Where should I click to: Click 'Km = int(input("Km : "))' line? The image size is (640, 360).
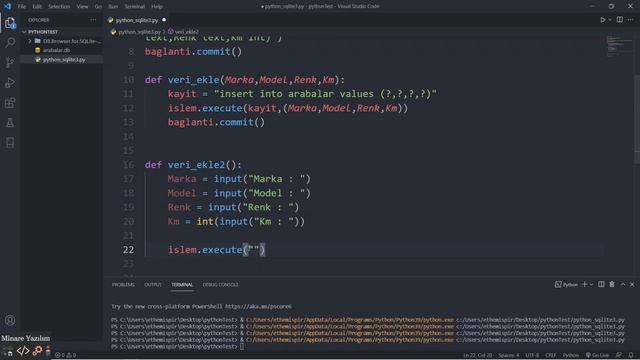[x=236, y=222]
